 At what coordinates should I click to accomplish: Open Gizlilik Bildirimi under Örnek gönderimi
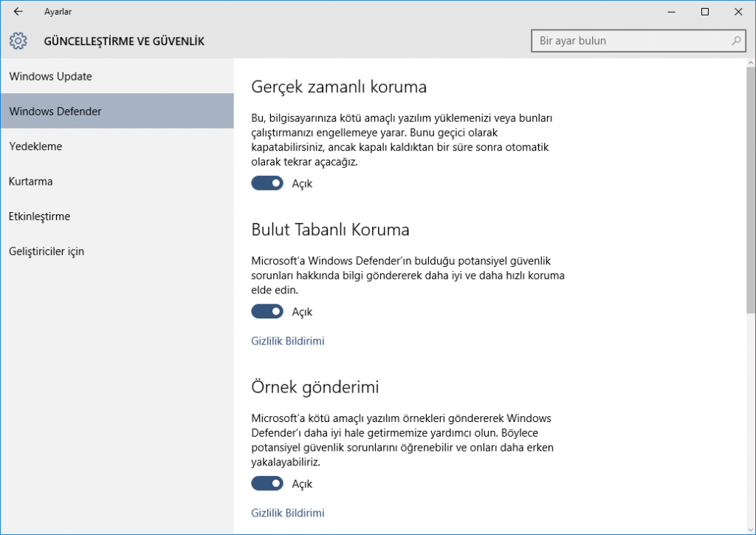point(288,513)
